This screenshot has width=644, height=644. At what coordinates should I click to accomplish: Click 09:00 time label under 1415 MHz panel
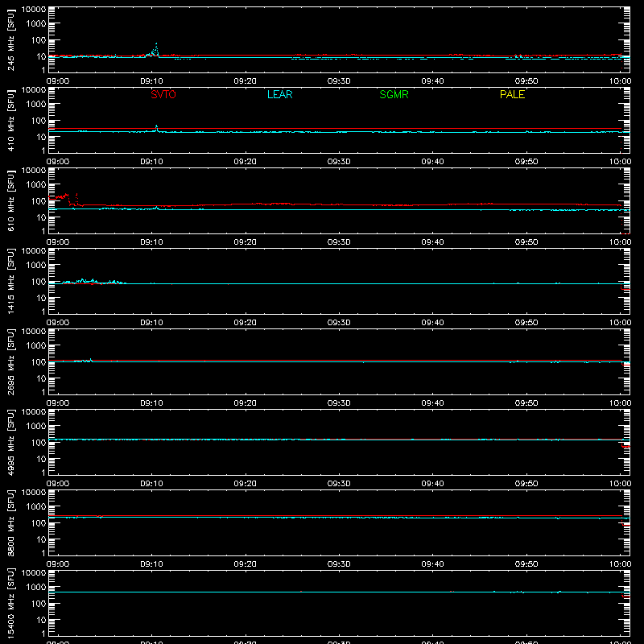[x=57, y=323]
